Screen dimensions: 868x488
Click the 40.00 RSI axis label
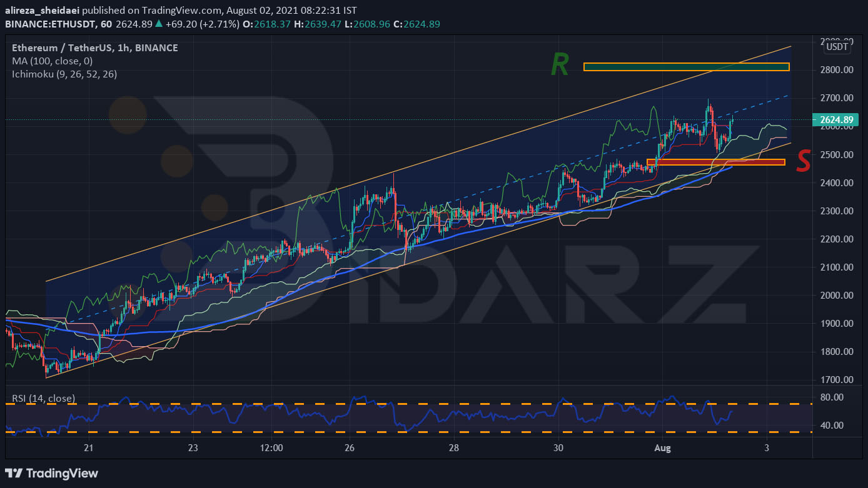[833, 425]
